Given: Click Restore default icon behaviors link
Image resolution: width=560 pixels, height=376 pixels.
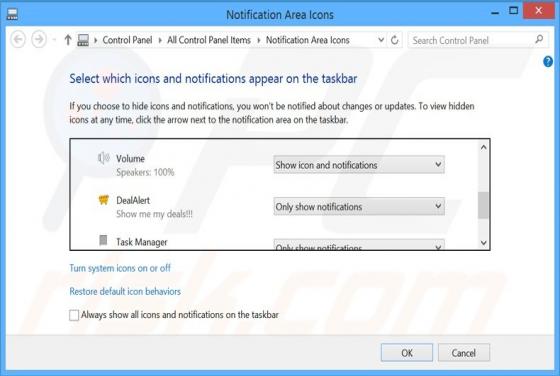Looking at the screenshot, I should point(125,291).
